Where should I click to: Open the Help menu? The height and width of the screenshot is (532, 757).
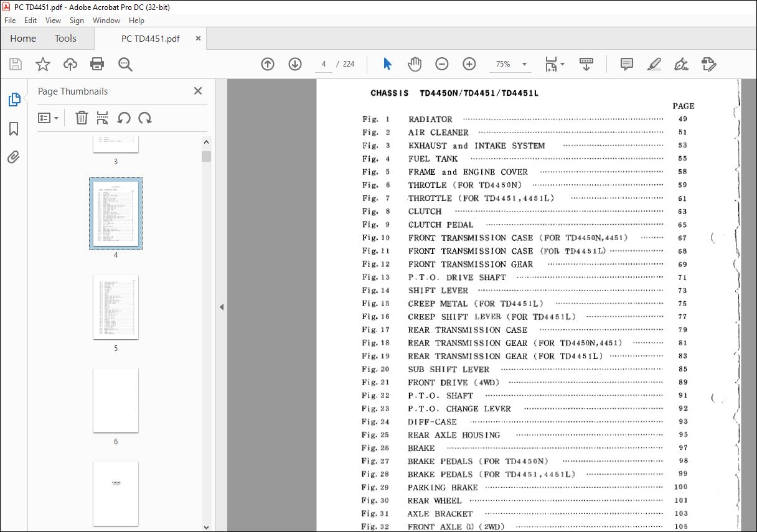point(136,21)
